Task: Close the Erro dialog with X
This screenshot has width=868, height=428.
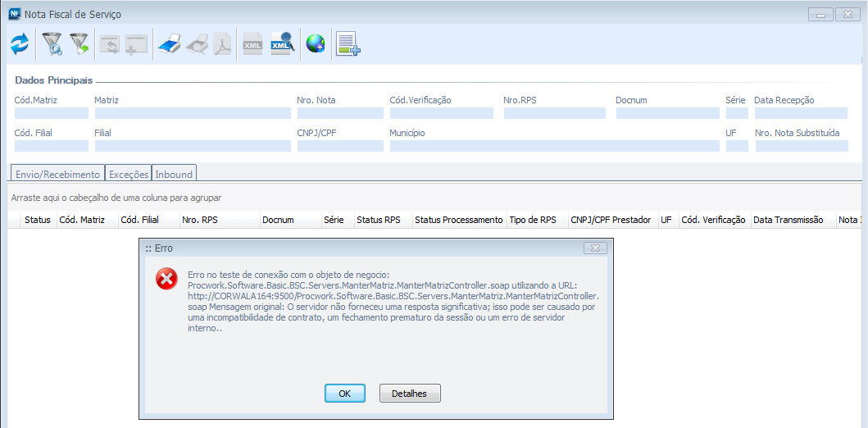Action: [595, 248]
